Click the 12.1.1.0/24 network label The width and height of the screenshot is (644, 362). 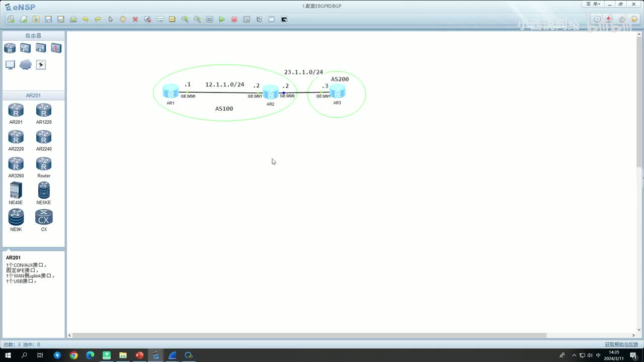[224, 84]
